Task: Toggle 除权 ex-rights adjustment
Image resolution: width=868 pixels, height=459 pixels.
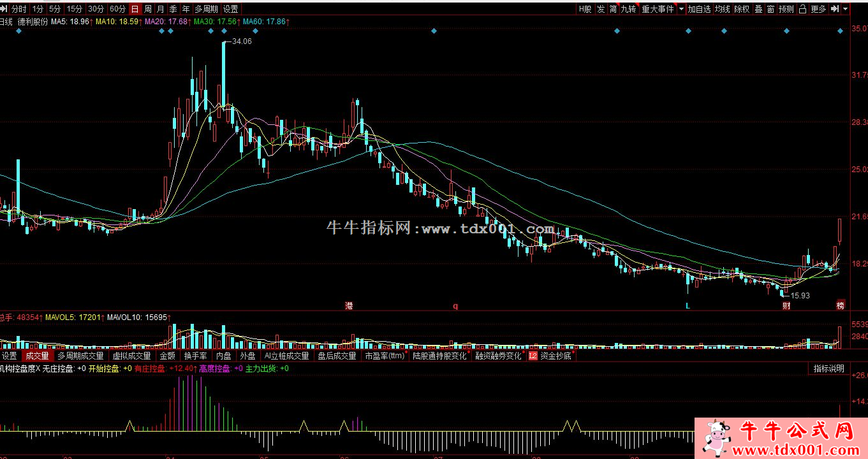Action: click(x=742, y=9)
